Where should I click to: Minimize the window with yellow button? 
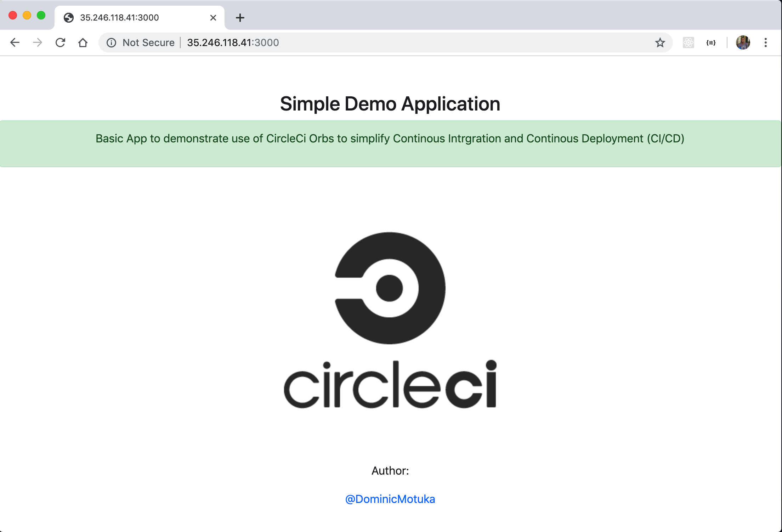27,16
